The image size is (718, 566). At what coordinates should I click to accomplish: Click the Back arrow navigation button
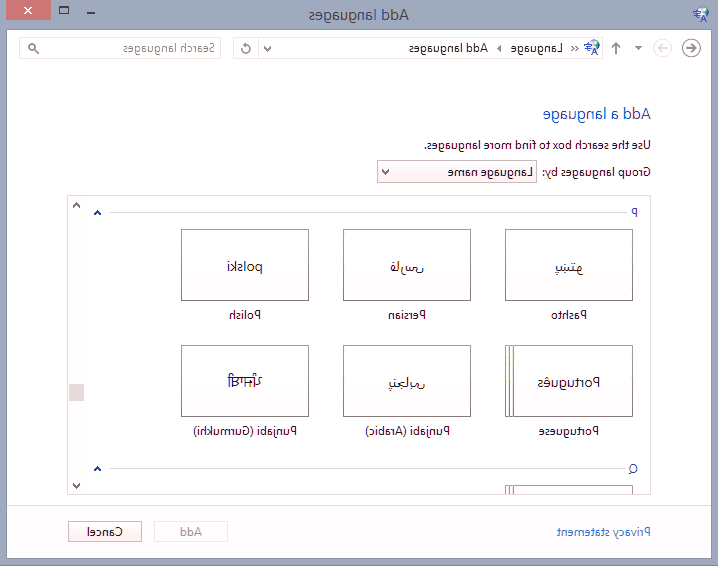(x=691, y=48)
